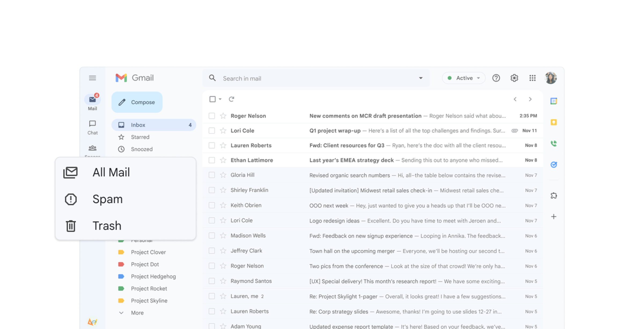Expand the Active status dropdown
This screenshot has height=329, width=644.
463,78
